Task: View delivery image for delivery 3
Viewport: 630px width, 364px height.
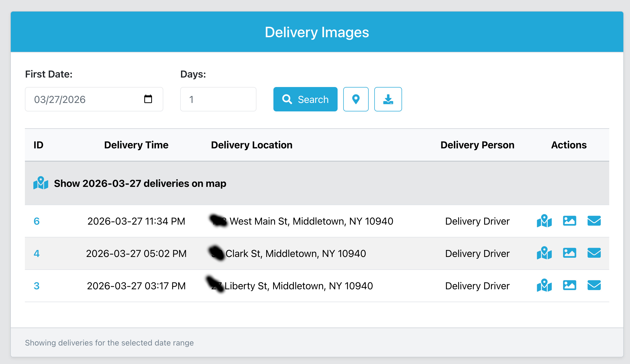Action: point(569,285)
